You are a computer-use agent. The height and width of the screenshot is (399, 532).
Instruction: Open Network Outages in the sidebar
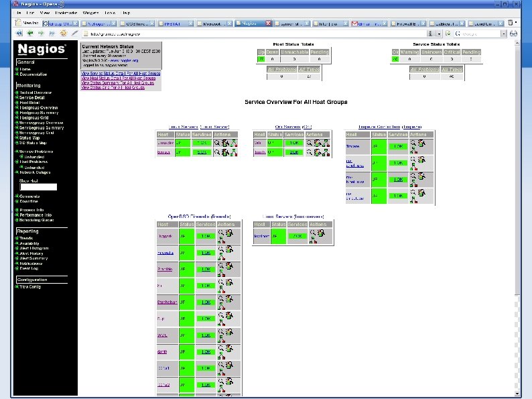pos(35,172)
